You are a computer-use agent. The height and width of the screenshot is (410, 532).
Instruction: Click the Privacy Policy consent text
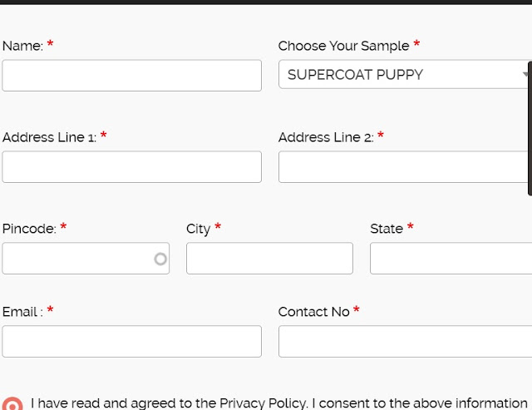[278, 403]
